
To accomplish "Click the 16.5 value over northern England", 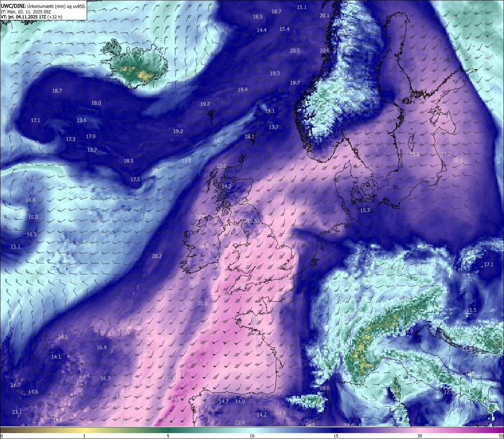I will point(252,221).
